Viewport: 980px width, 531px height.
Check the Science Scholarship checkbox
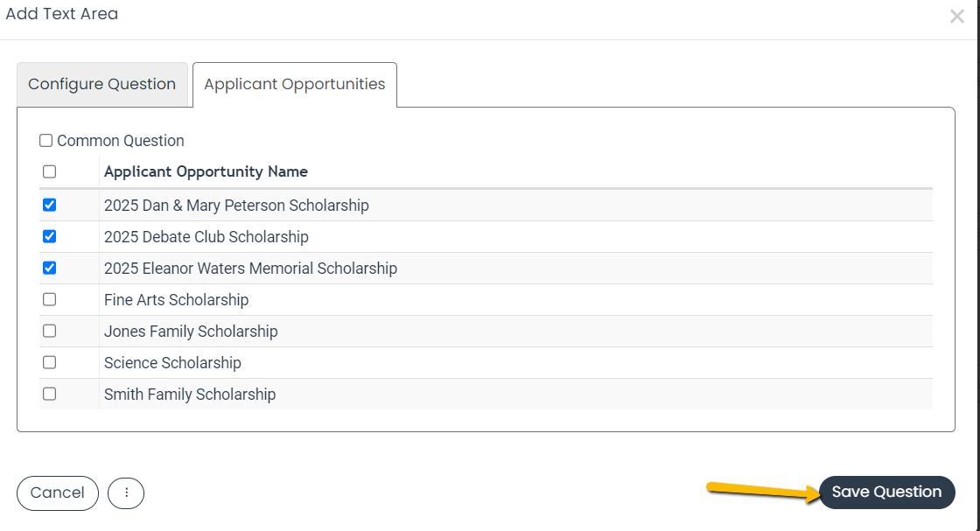[49, 362]
